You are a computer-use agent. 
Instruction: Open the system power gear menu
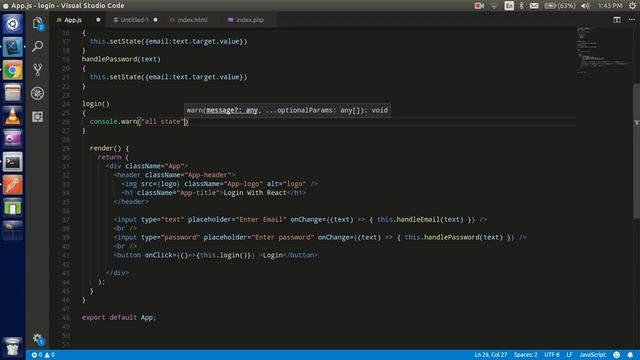[x=632, y=6]
